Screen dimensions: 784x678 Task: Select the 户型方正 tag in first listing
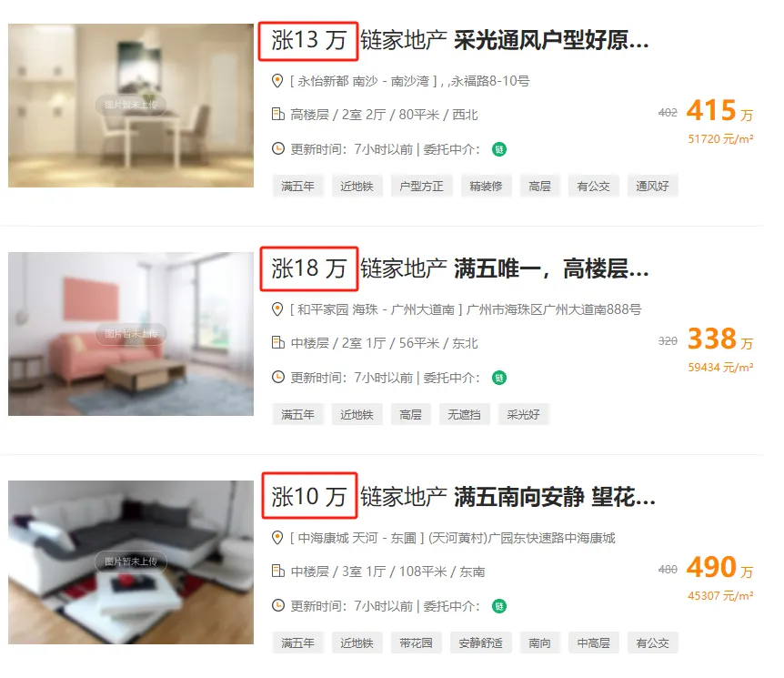pyautogui.click(x=421, y=187)
